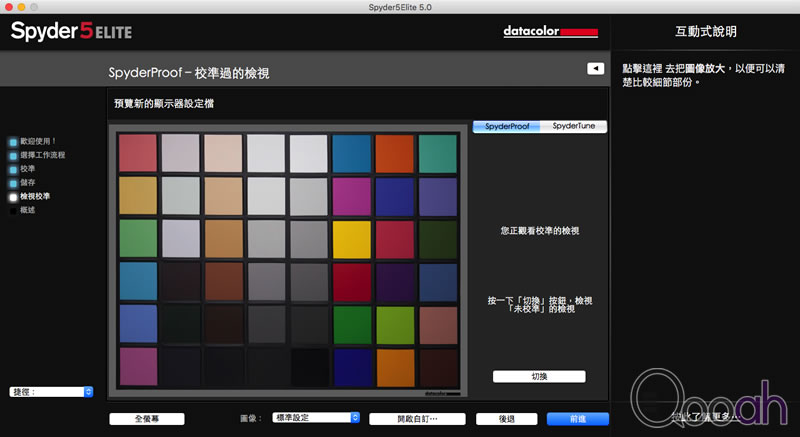This screenshot has height=437, width=800.
Task: Click the sky blue patch in fourth row
Action: 138,281
